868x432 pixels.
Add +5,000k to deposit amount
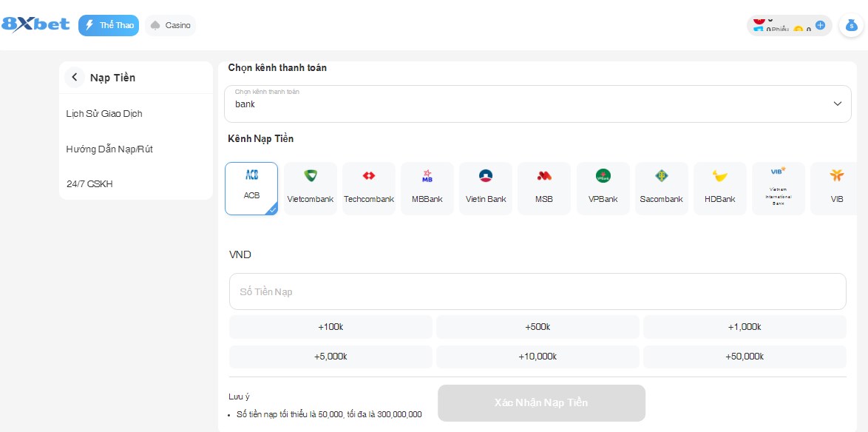click(x=330, y=357)
